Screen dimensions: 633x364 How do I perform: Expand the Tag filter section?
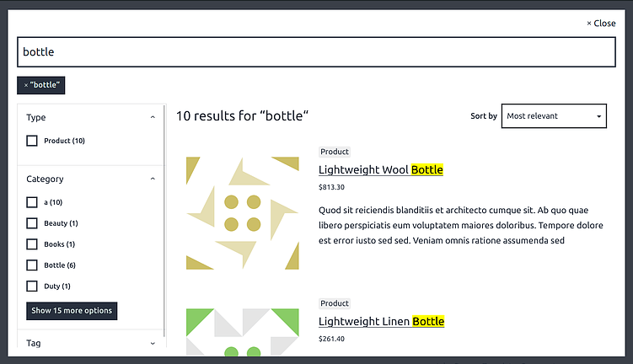153,344
